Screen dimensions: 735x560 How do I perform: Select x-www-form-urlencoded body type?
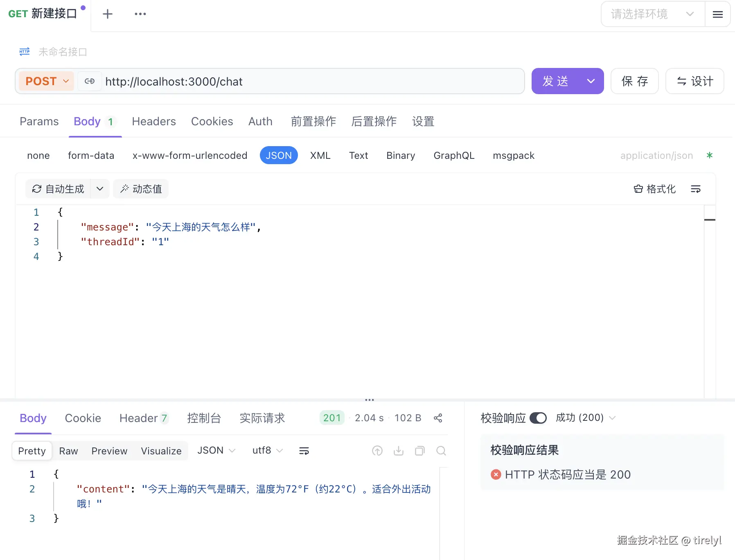point(190,156)
